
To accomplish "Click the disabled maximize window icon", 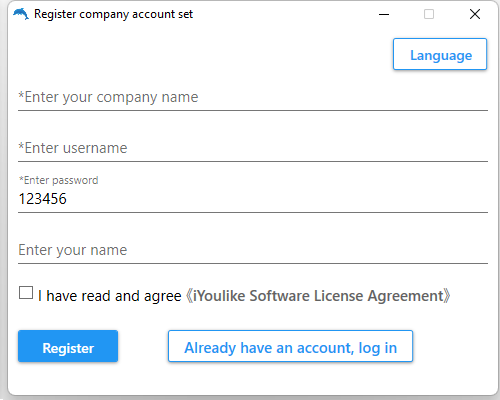I will coord(429,14).
